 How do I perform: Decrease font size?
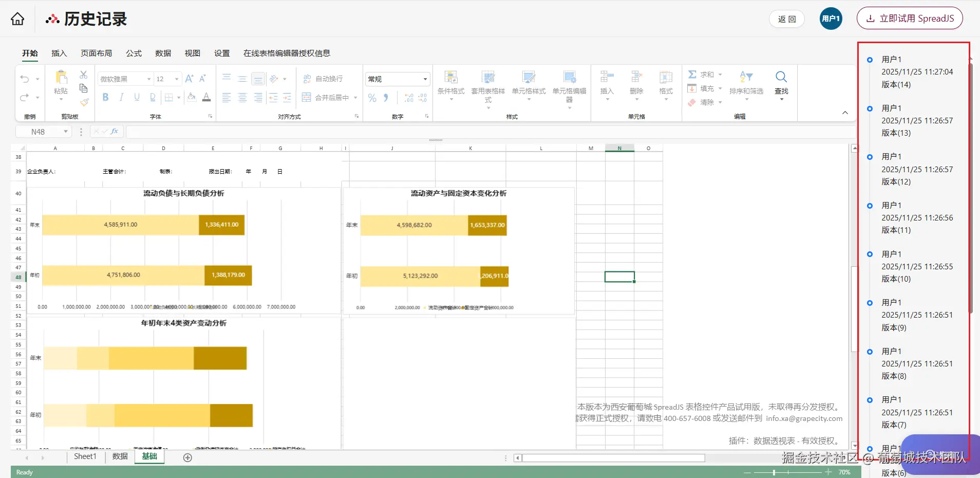pos(202,79)
